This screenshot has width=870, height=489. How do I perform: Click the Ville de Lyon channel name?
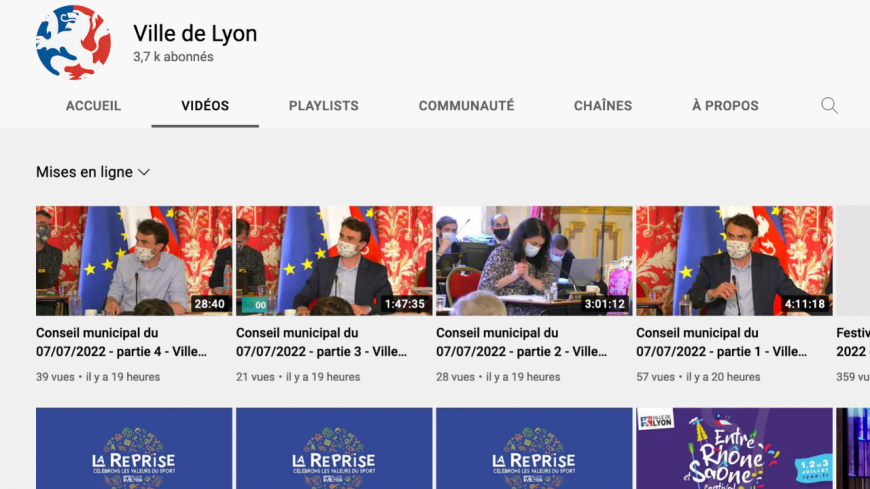195,33
